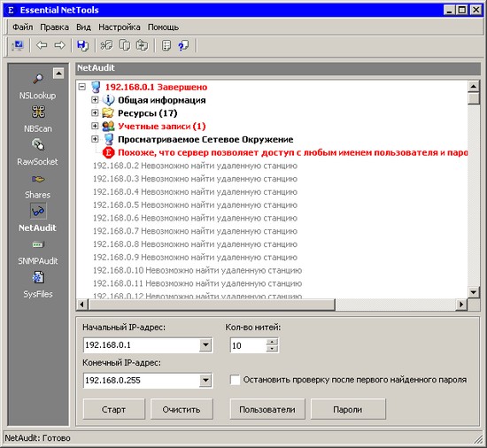Open the NSLookup tool in sidebar
The width and height of the screenshot is (487, 448).
click(x=38, y=79)
